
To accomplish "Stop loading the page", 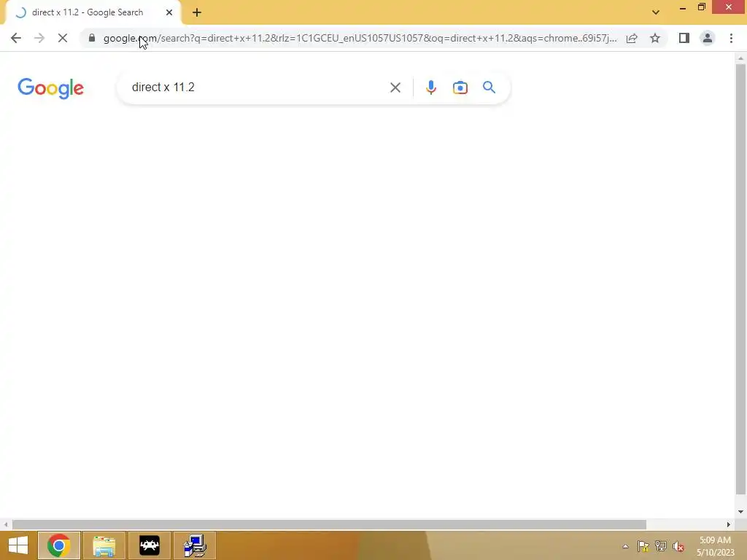I will click(x=63, y=38).
